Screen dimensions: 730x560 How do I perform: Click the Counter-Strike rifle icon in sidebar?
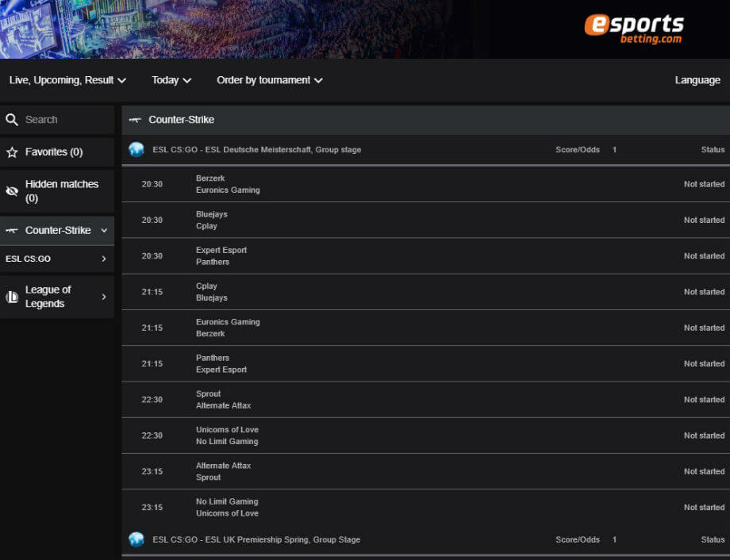[12, 231]
